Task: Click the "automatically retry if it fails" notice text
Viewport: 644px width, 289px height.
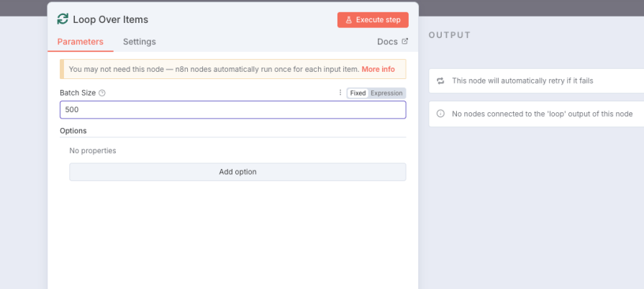Action: (x=522, y=81)
